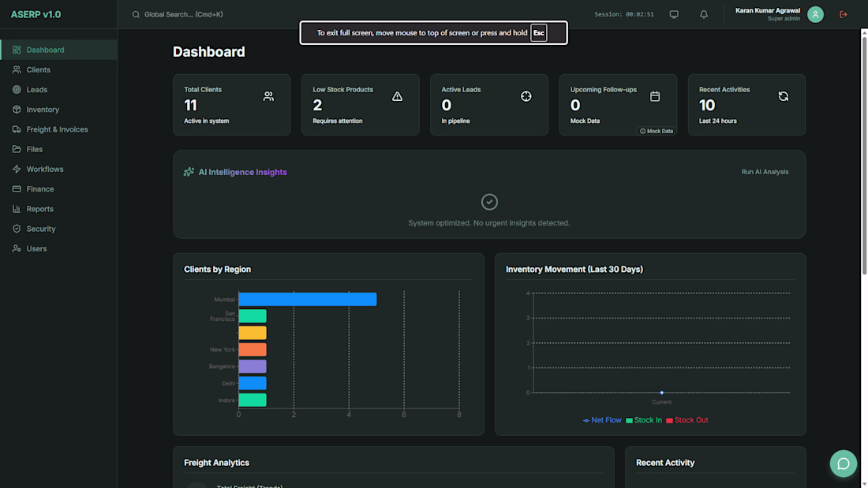868x488 pixels.
Task: Click the AI Intelligence Insights sparkle icon
Action: tap(189, 172)
